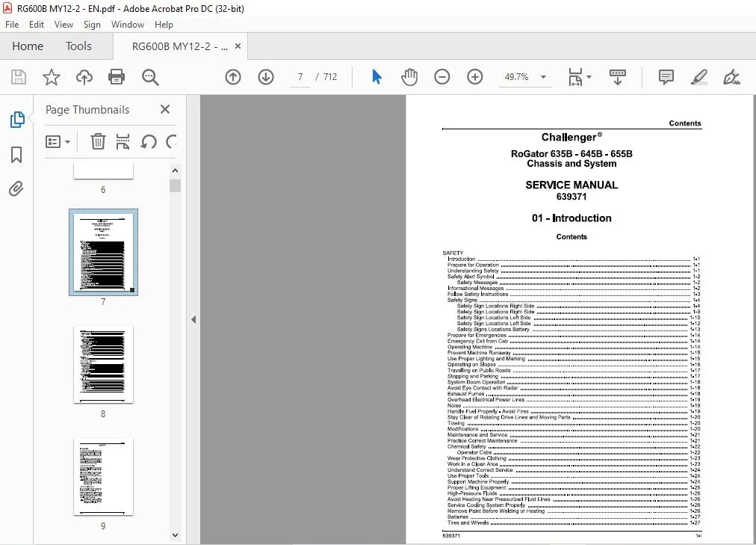This screenshot has width=756, height=545.
Task: Rotate page clockwise
Action: (171, 141)
